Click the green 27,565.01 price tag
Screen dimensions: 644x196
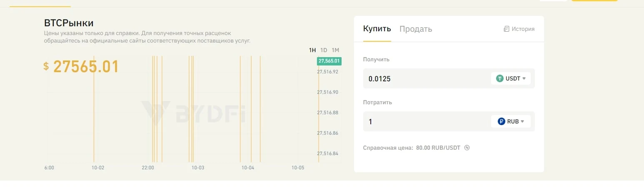(x=329, y=61)
